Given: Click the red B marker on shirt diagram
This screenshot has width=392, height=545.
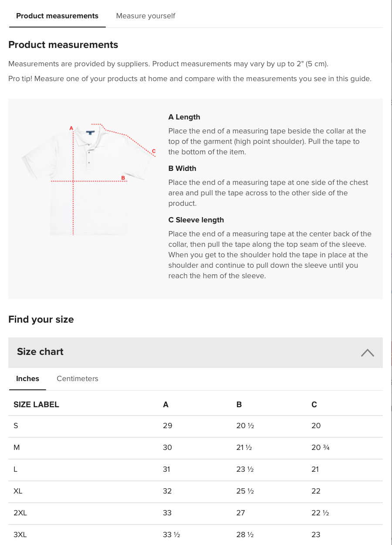Looking at the screenshot, I should tap(123, 177).
